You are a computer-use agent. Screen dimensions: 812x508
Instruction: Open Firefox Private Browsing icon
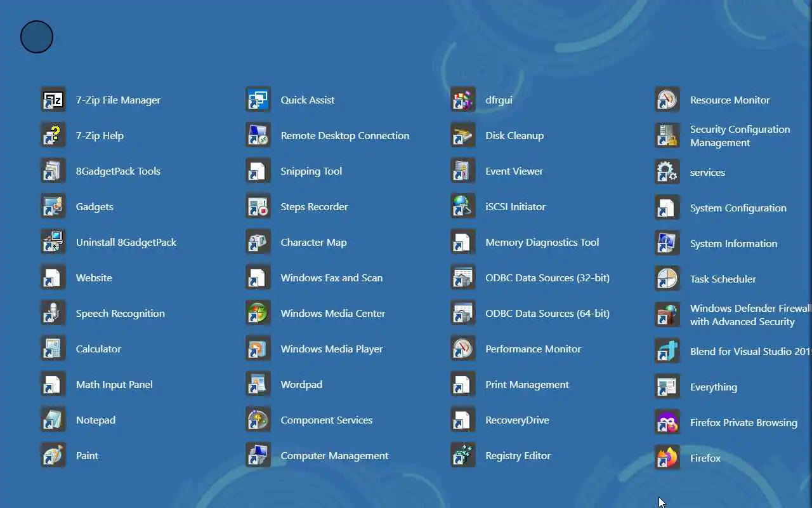667,422
